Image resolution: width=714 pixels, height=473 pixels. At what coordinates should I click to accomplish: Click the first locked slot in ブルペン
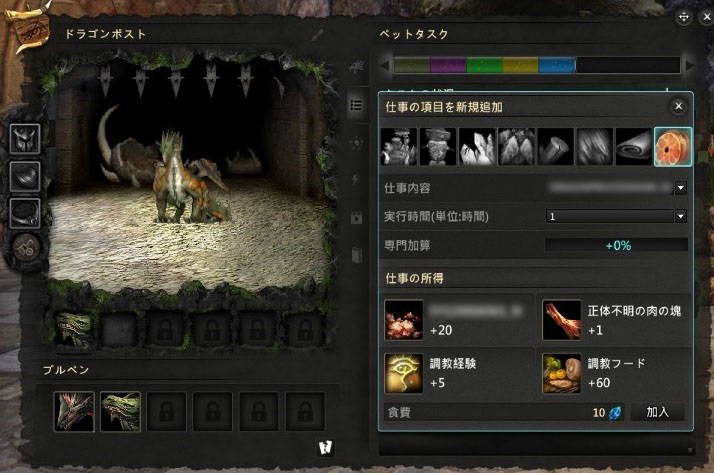tap(167, 412)
